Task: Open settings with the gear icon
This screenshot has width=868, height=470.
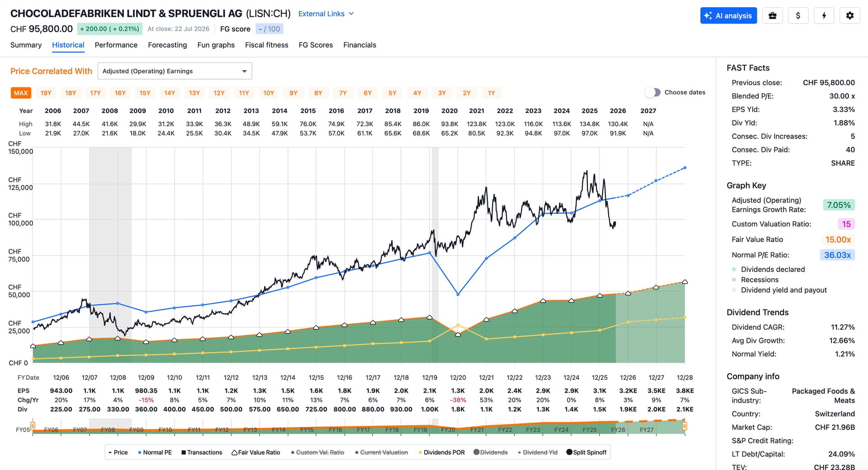Action: [849, 16]
